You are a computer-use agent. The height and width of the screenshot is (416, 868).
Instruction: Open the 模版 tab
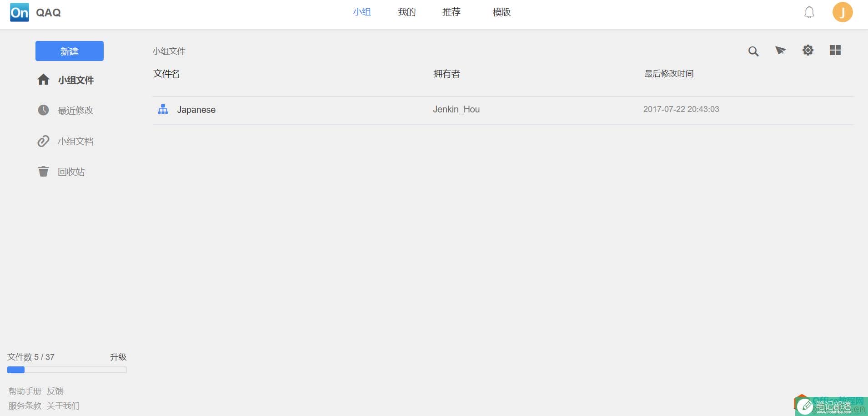(502, 12)
